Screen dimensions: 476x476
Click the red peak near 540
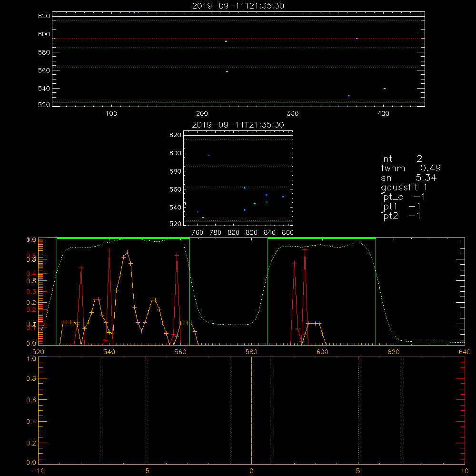pos(109,251)
